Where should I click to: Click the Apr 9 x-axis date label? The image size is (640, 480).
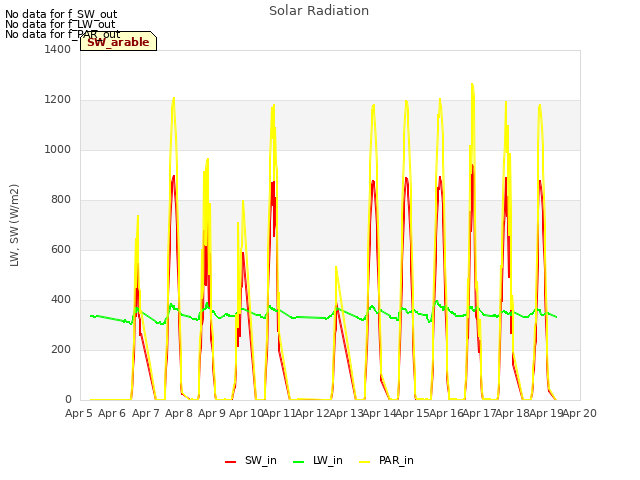click(212, 413)
